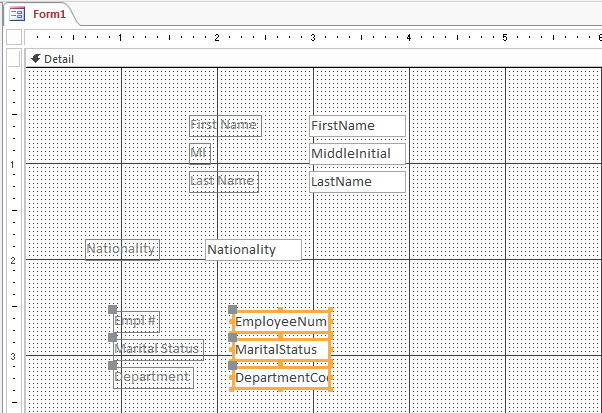Select the First Name label
This screenshot has height=413, width=602.
pos(225,126)
